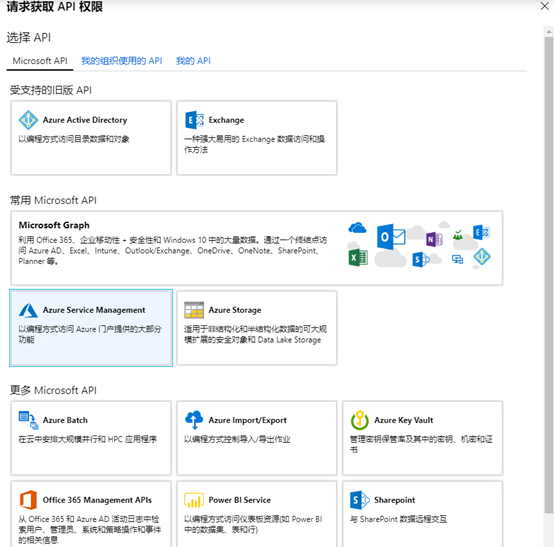Open the Sharepoint API card

(423, 514)
